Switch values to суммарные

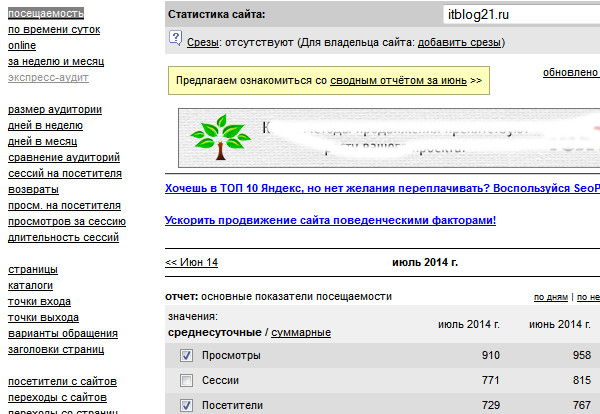pyautogui.click(x=301, y=333)
